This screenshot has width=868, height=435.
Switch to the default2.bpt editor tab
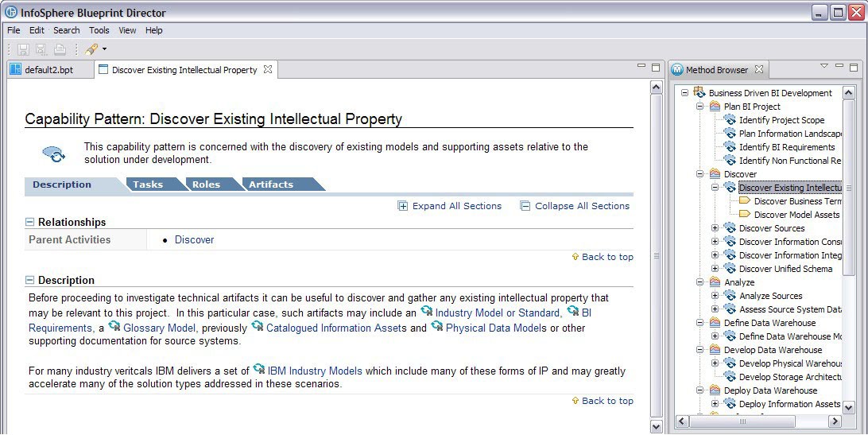pos(48,70)
